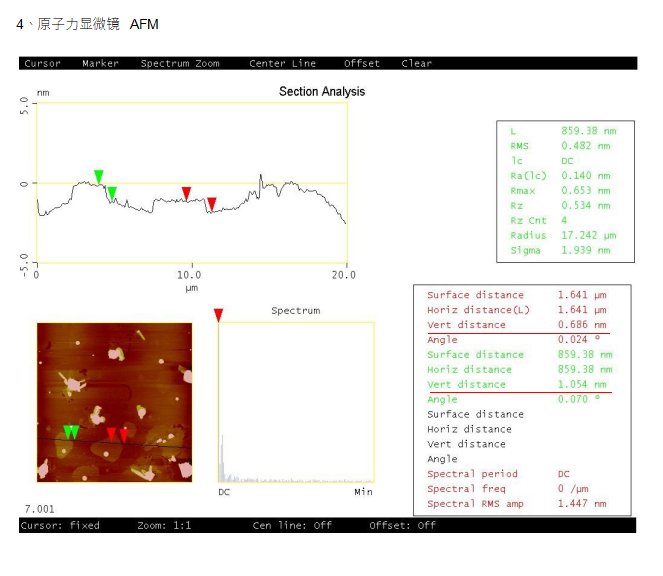Toggle the 'Cursor: fixed' status setting

(60, 525)
